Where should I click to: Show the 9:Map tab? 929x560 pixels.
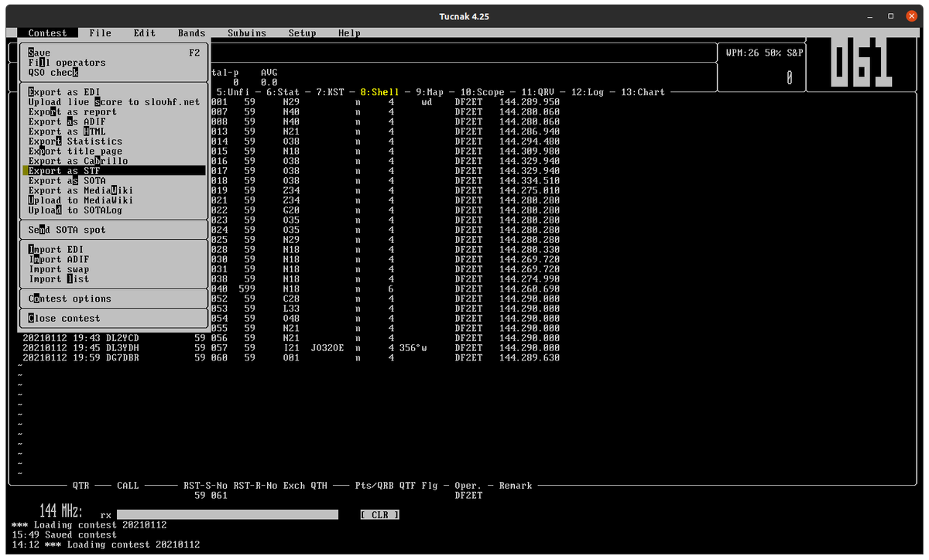(x=430, y=92)
